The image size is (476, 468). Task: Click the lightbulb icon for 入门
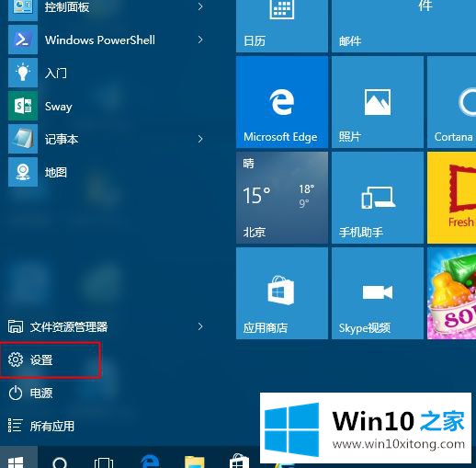click(23, 73)
